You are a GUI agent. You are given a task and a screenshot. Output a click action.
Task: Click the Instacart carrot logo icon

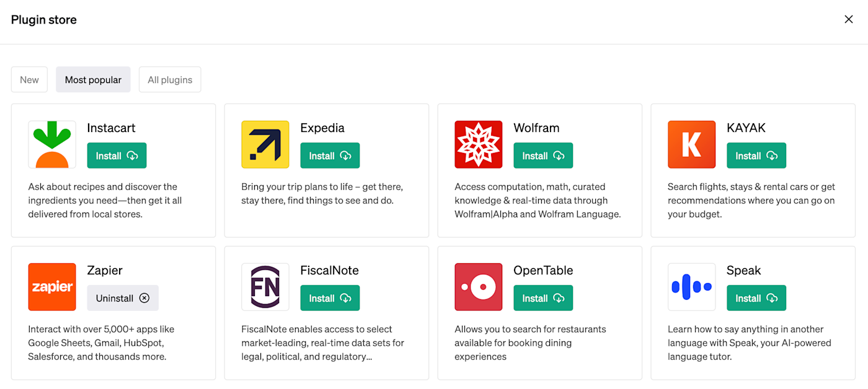[52, 144]
